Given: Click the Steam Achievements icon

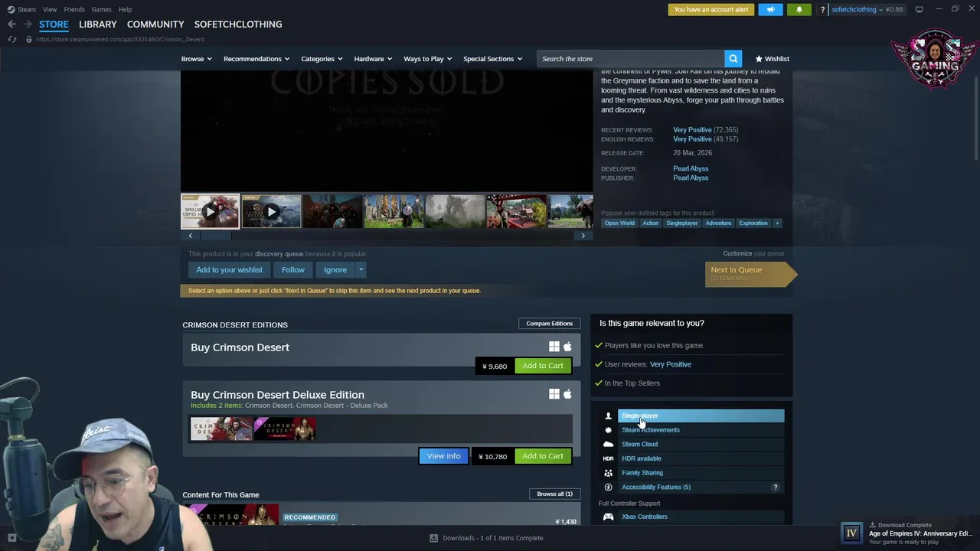Looking at the screenshot, I should (608, 430).
